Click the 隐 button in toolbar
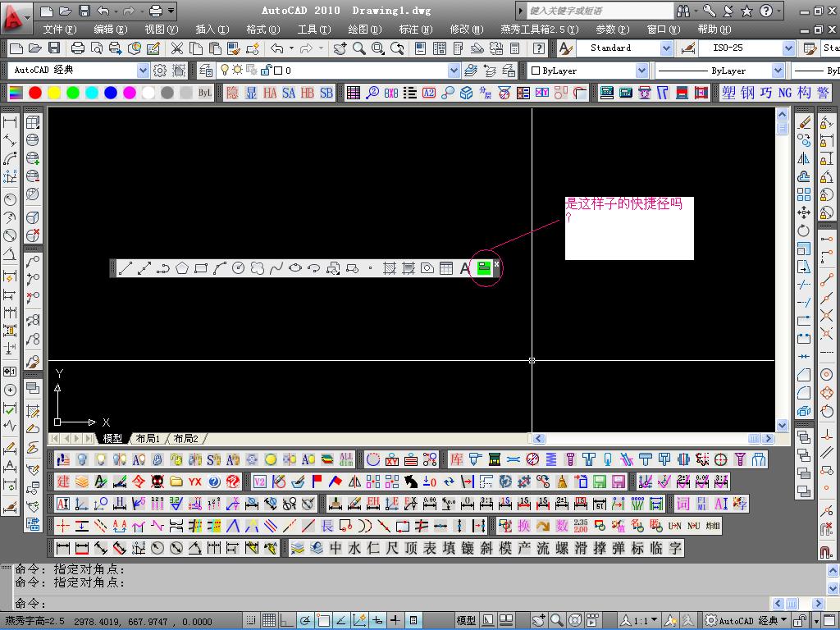Screen dimensions: 840x630 click(x=232, y=93)
